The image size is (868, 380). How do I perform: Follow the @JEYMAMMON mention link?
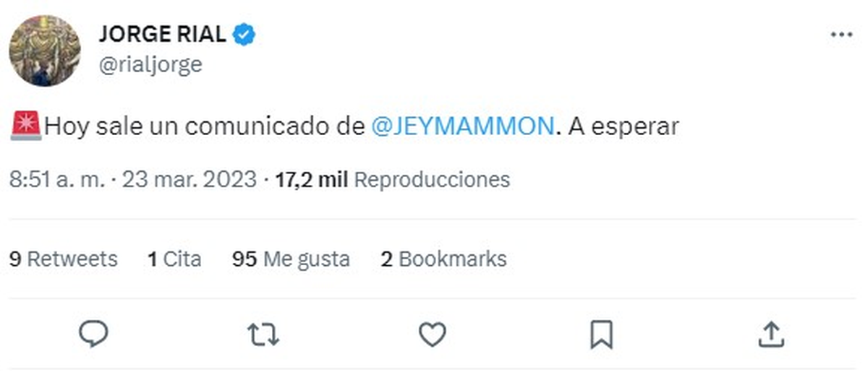[462, 126]
